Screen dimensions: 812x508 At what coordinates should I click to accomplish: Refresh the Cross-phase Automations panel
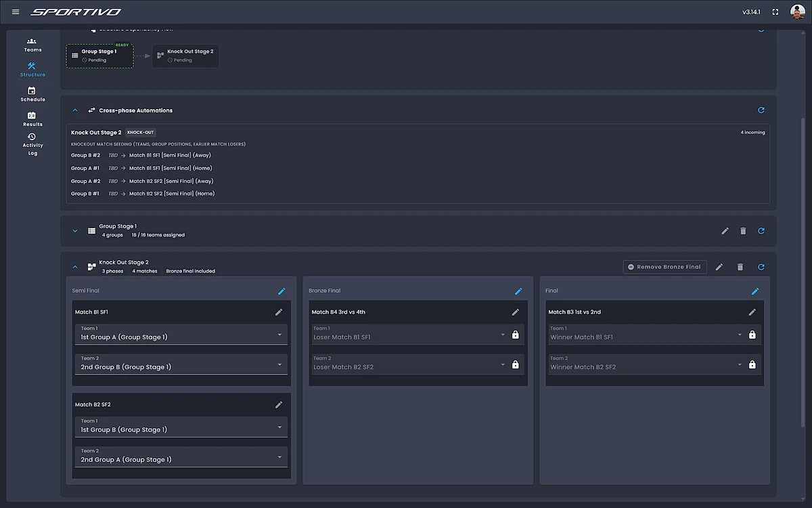(761, 110)
